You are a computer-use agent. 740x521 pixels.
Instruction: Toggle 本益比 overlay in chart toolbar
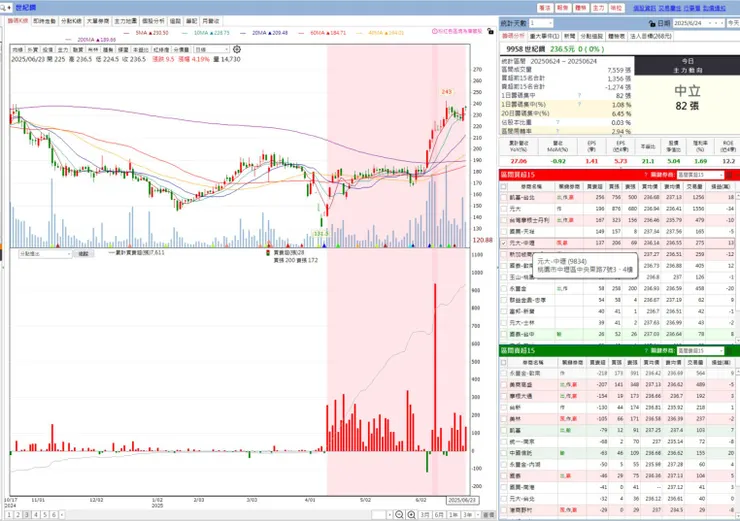coord(140,50)
